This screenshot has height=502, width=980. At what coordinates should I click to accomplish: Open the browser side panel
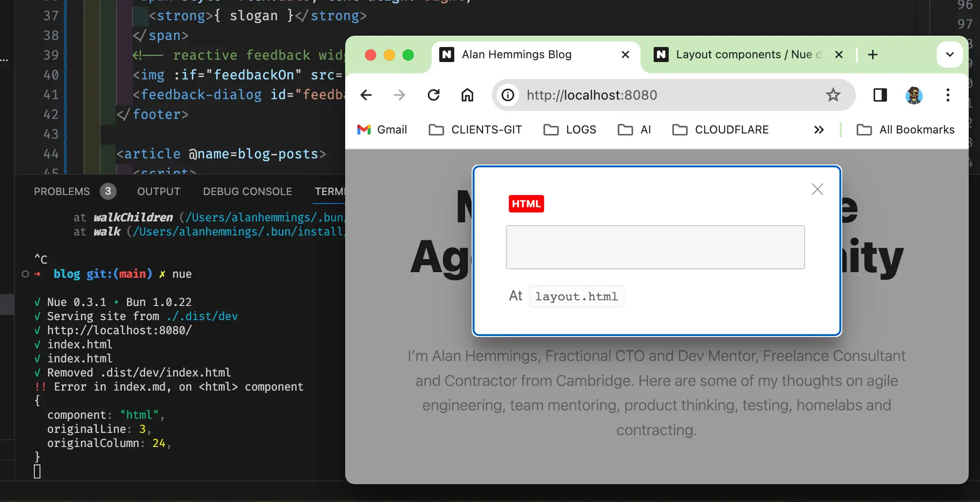[x=880, y=95]
